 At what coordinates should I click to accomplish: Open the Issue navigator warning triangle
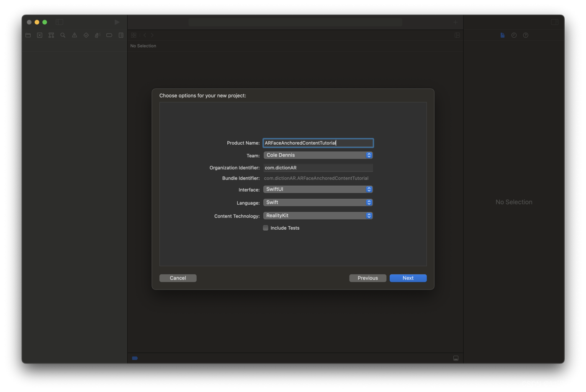(x=74, y=35)
